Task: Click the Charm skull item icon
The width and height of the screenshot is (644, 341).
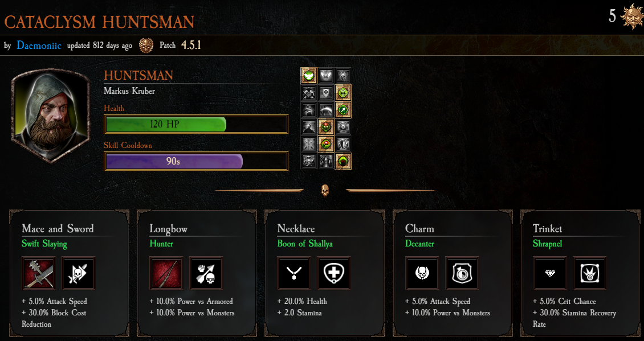Action: (x=422, y=273)
